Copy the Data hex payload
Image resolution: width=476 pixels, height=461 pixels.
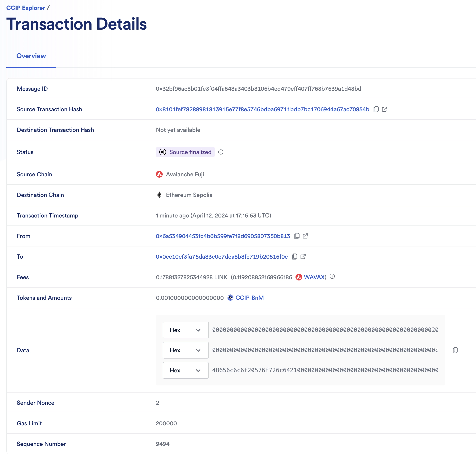click(x=455, y=350)
